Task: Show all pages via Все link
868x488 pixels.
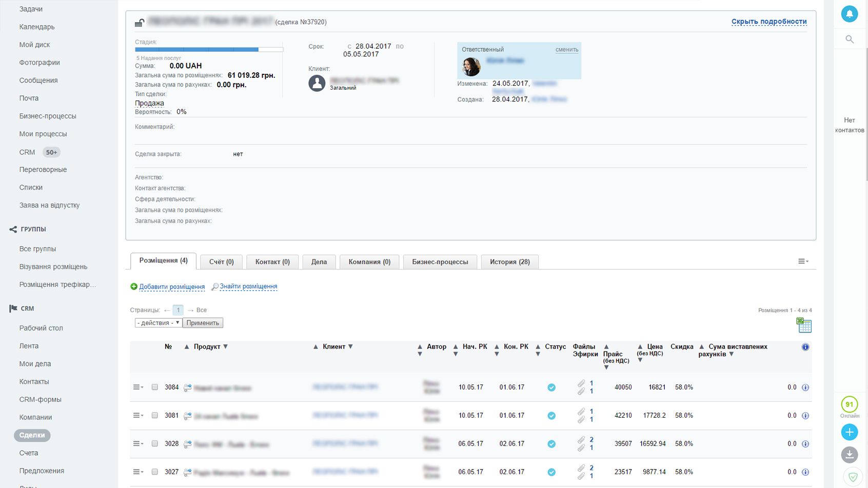Action: 202,310
